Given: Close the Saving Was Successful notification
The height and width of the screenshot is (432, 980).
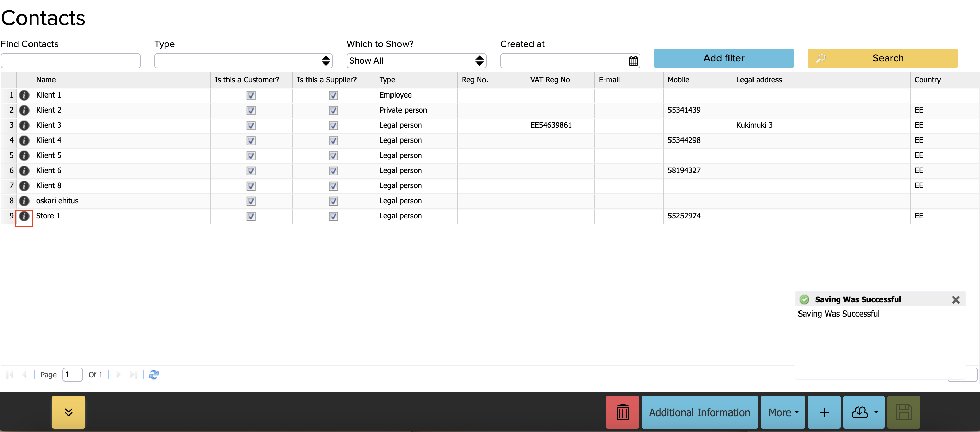Looking at the screenshot, I should 955,299.
